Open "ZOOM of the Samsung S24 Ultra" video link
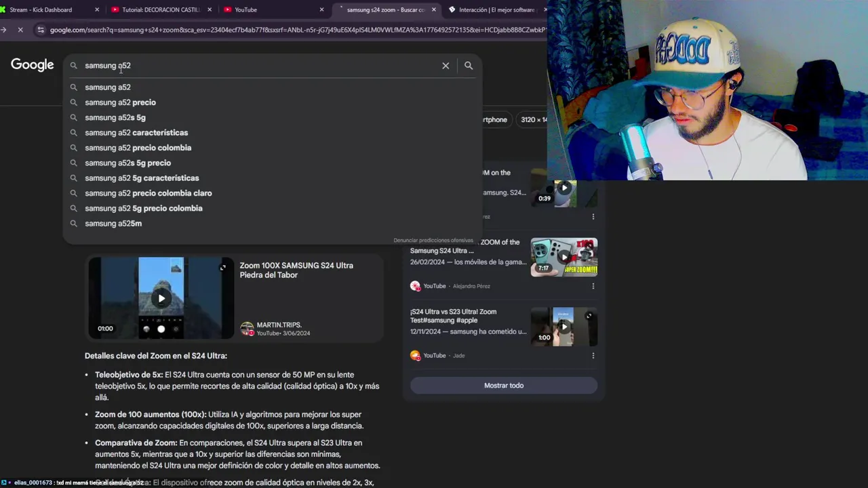868x488 pixels. [465, 247]
